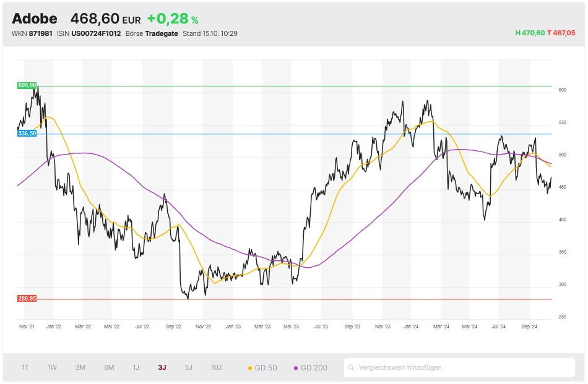Click the blue 536,50 level label
Screen dimensions: 588x384
click(27, 133)
